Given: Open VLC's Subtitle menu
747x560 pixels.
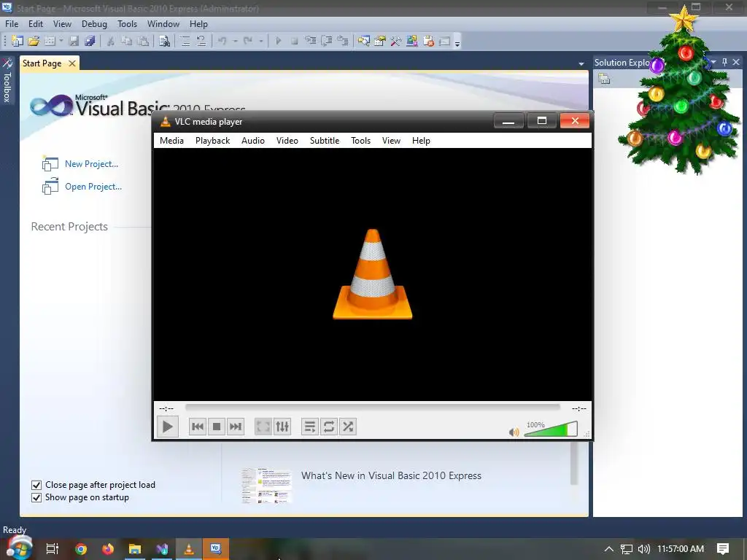Looking at the screenshot, I should click(x=325, y=141).
